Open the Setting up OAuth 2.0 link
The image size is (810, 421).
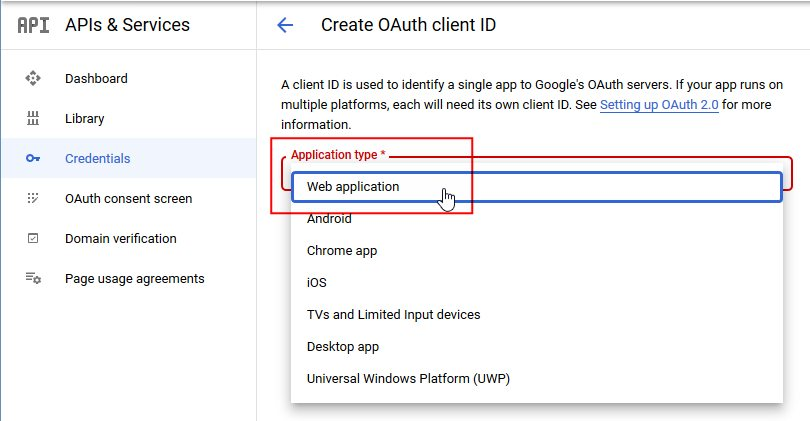(659, 104)
